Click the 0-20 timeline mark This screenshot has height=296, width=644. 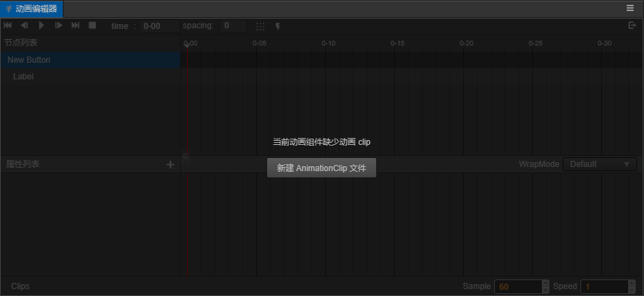[x=467, y=43]
